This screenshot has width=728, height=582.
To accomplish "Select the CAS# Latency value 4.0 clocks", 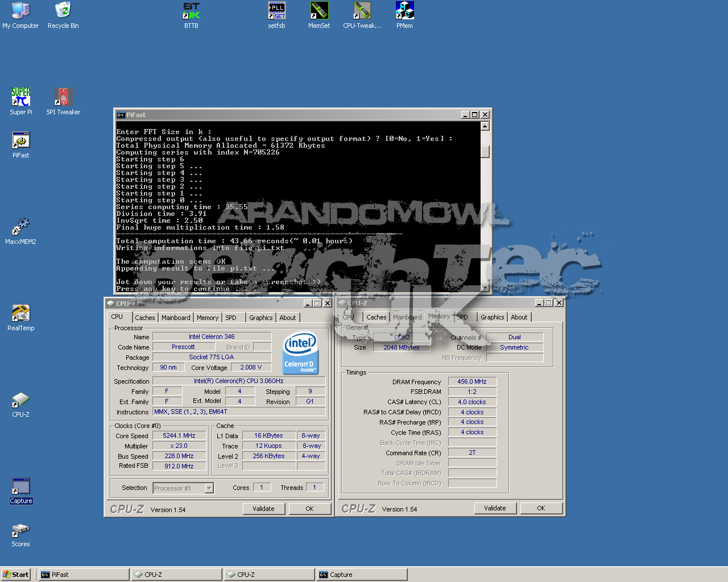I will pos(472,402).
